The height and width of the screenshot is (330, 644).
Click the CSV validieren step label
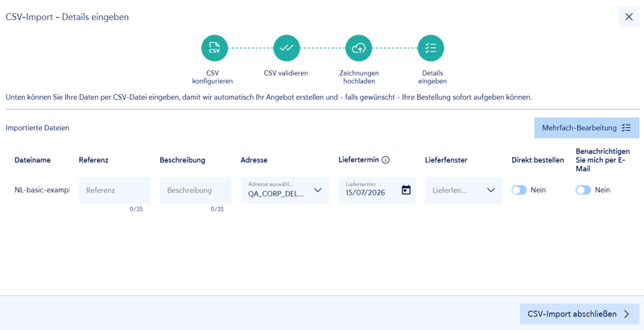(x=286, y=73)
